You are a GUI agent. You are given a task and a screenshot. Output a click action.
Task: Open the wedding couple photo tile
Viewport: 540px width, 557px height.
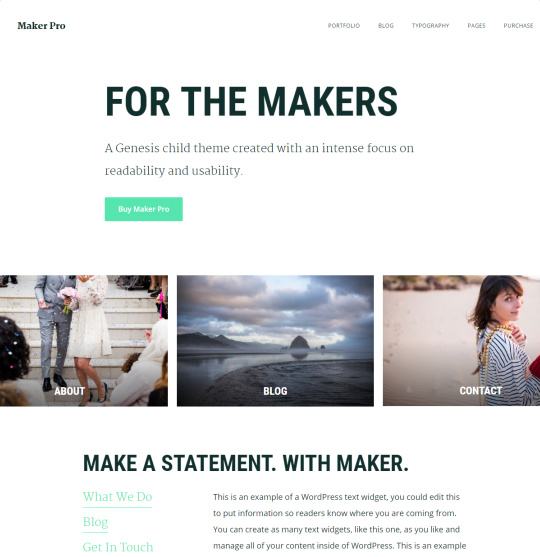pos(84,340)
